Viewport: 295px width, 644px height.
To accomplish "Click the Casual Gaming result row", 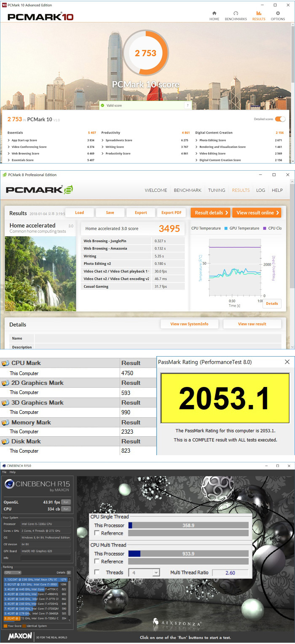I will (133, 287).
